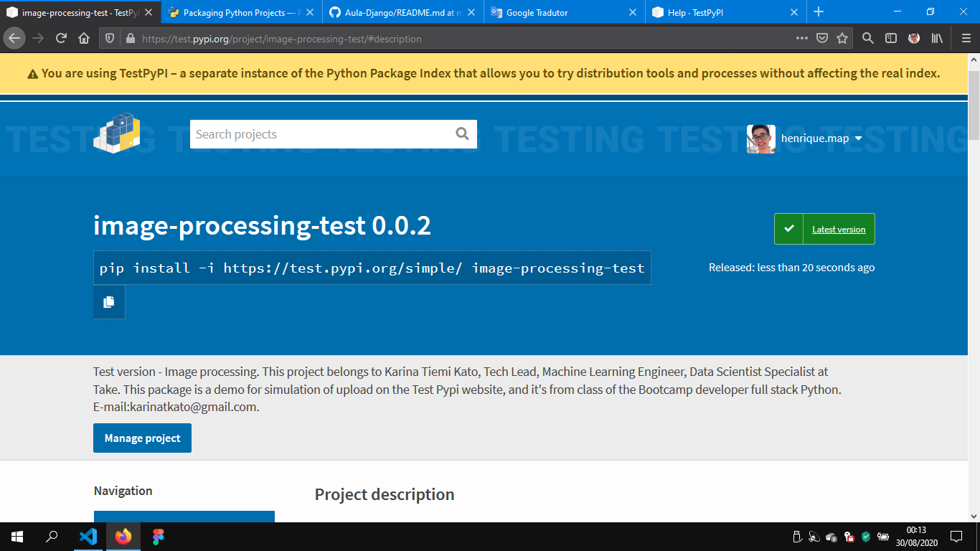Open the Windows Start menu
The image size is (980, 551).
tap(17, 537)
